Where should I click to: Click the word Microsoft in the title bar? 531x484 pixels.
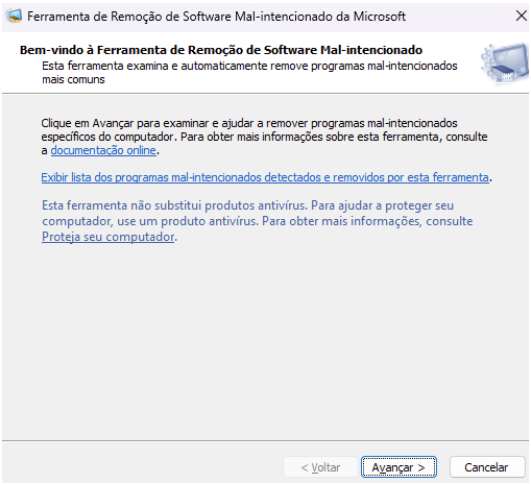[380, 16]
